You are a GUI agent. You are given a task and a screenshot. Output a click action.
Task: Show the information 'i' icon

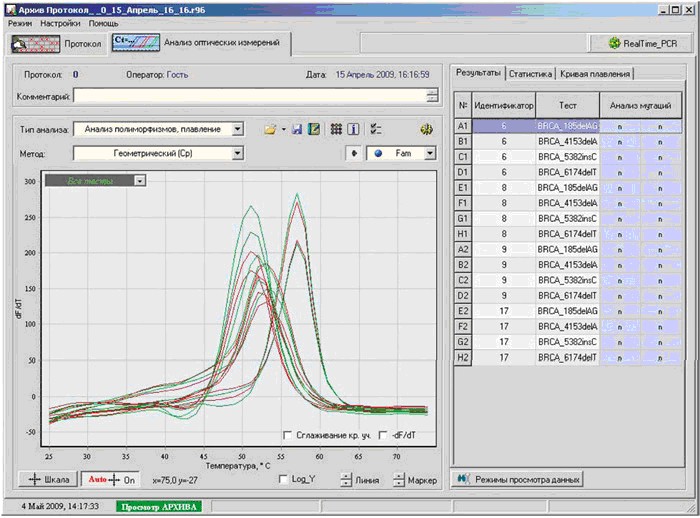353,130
